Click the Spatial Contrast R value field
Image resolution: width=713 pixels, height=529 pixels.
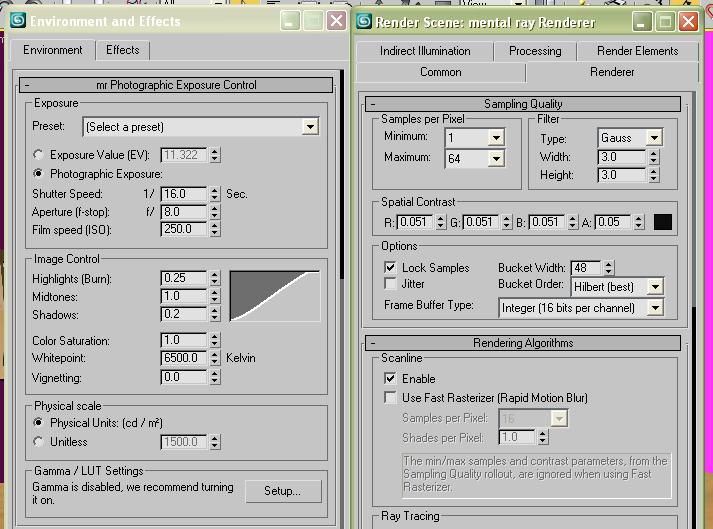tap(415, 222)
